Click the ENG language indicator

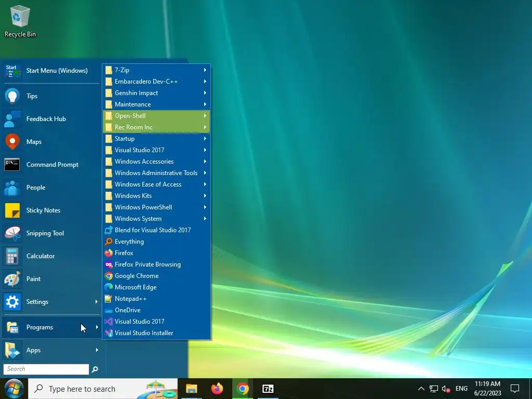[461, 389]
